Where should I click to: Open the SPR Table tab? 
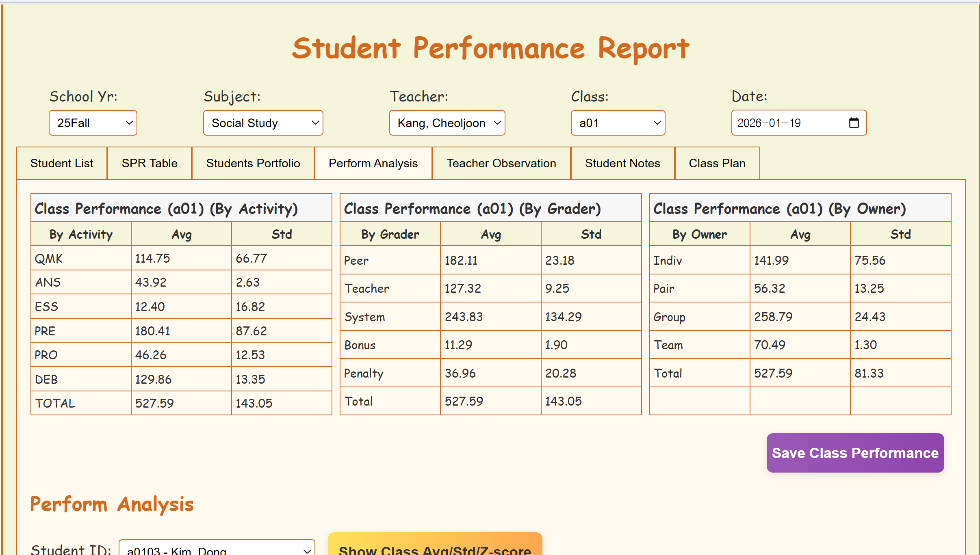pos(150,163)
